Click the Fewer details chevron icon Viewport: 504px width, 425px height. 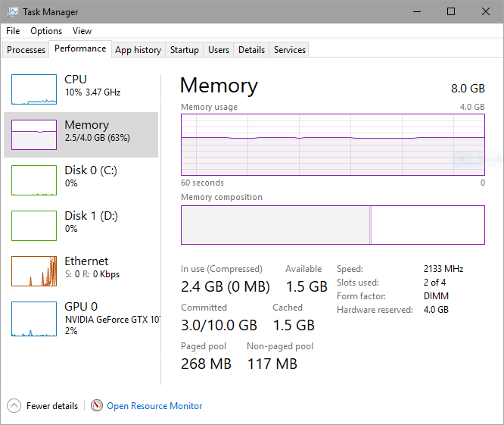14,405
